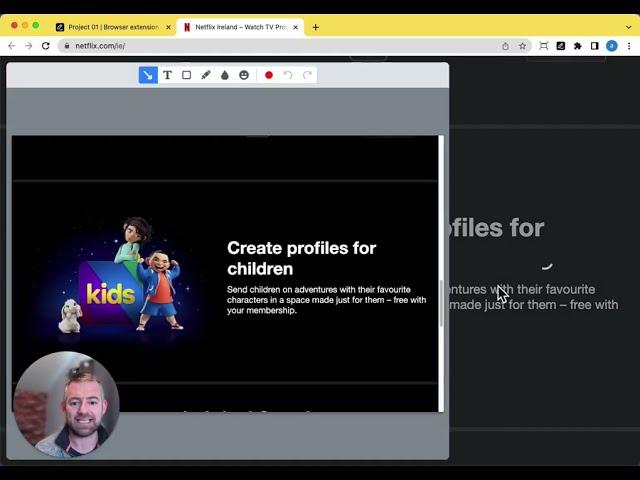Click the 'Create profiles for children' heading
Screen dimensions: 640x480
(302, 258)
